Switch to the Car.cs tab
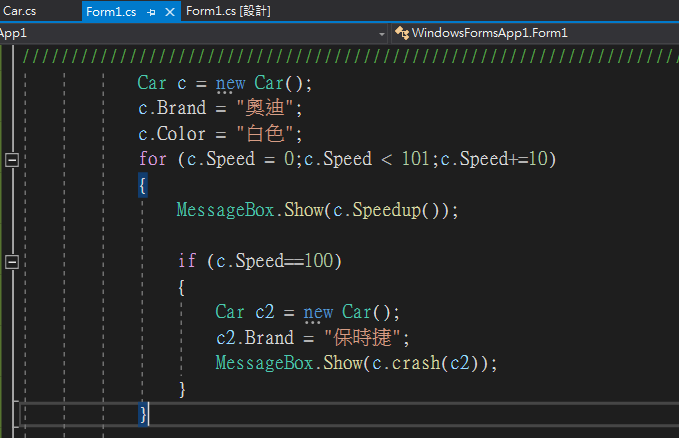 [x=19, y=11]
